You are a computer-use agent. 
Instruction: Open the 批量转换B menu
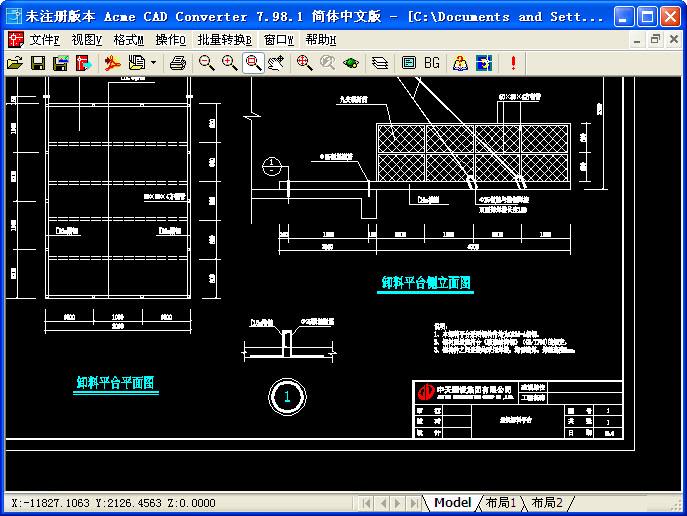[x=224, y=40]
